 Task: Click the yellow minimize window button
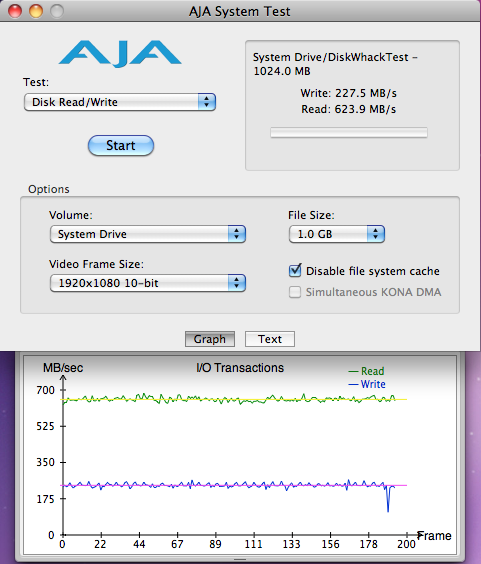(36, 11)
